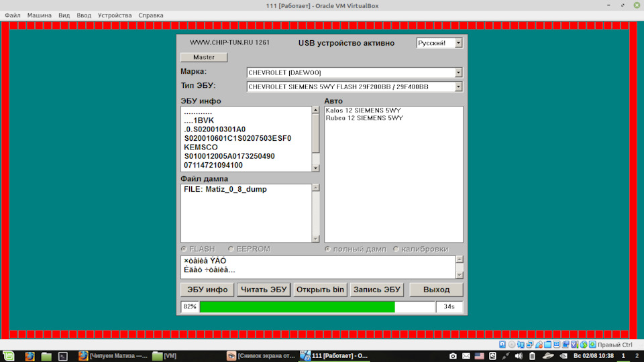This screenshot has height=362, width=644.
Task: Click the Запись ЭБУ button
Action: [x=376, y=290]
